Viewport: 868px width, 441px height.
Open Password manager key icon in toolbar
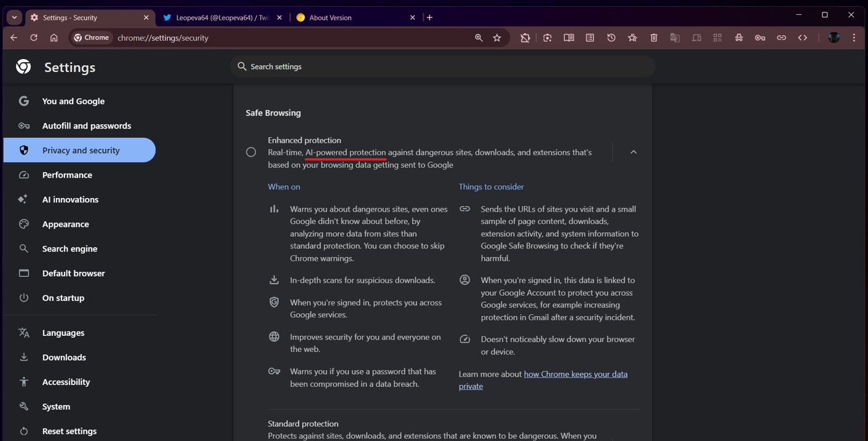[x=760, y=38]
